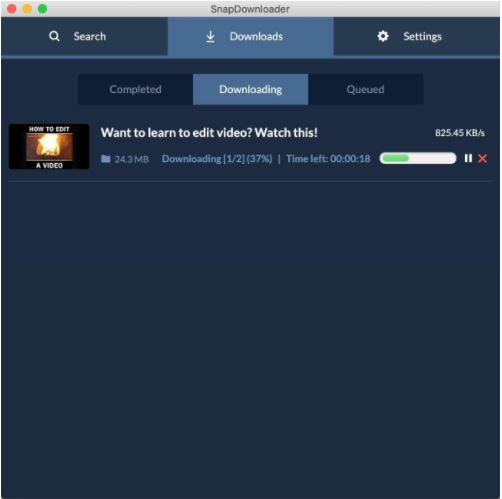Image resolution: width=502 pixels, height=499 pixels.
Task: Open the Downloads section label
Action: (x=256, y=36)
